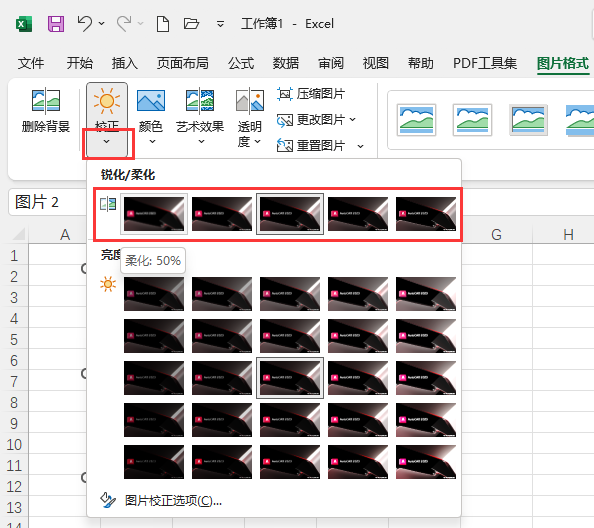Expand the 重置图片 dropdown arrow
Viewport: 594px width, 528px height.
(x=360, y=146)
